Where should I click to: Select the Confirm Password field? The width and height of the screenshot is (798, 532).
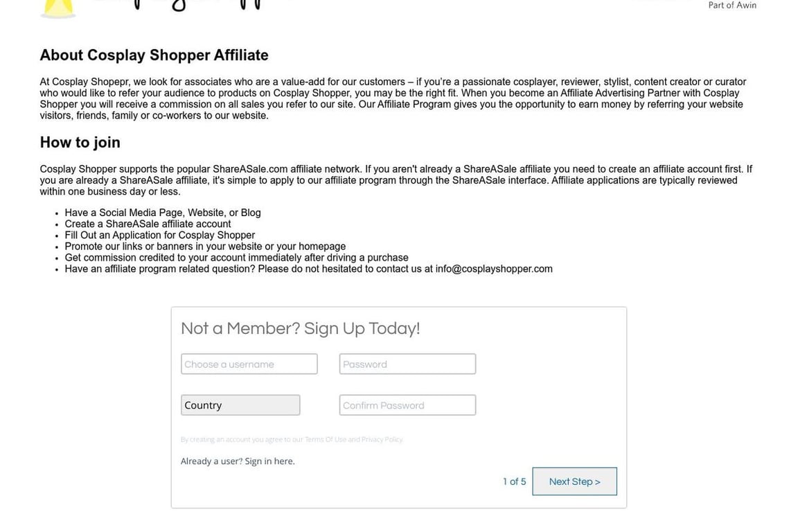pos(407,405)
